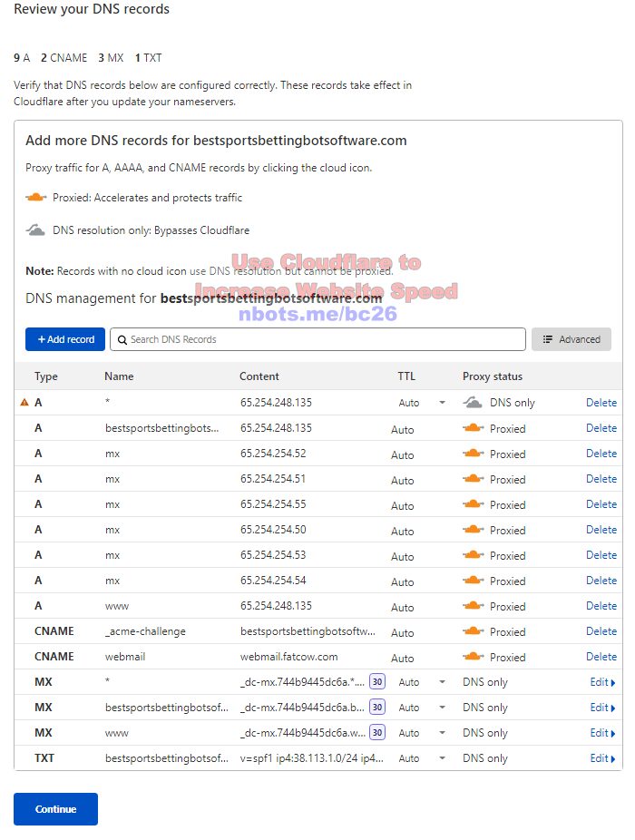Click the TXT type cell in last row
Viewport: 635px width, 840px height.
44,758
